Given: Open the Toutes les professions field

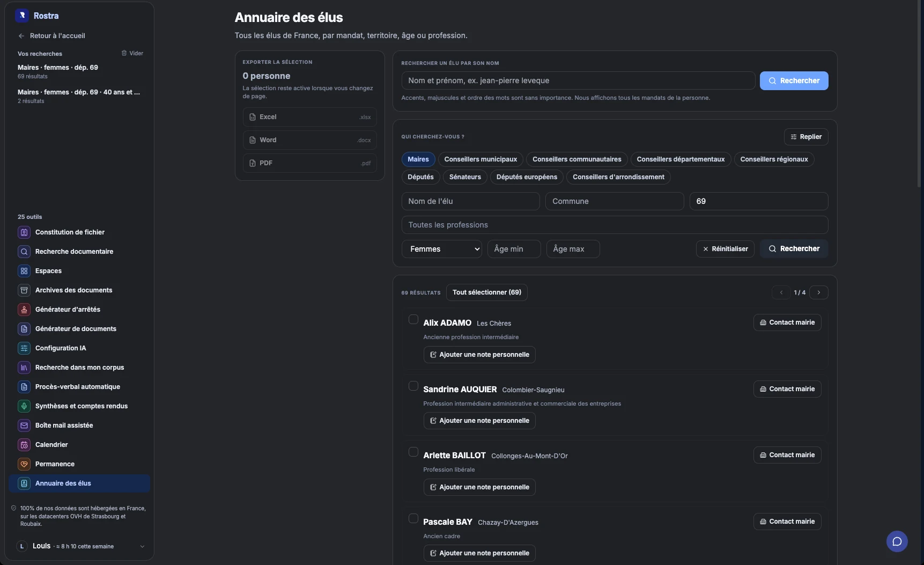Looking at the screenshot, I should pos(615,225).
